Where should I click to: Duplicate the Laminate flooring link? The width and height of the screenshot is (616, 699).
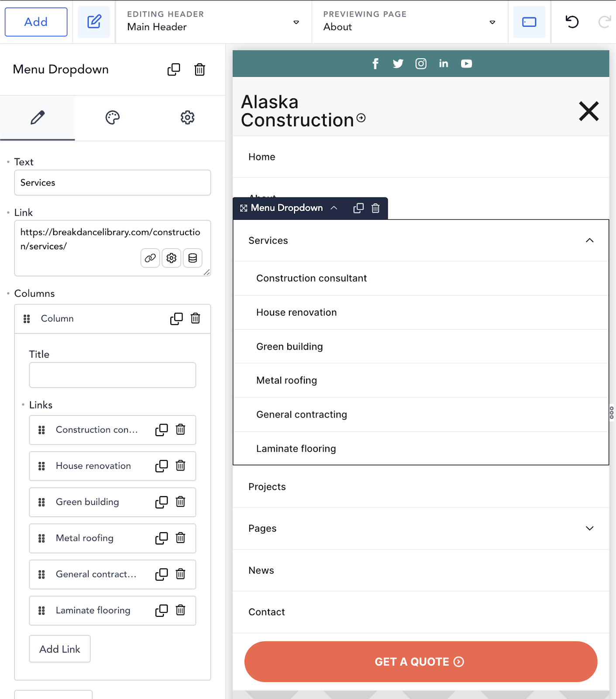click(162, 611)
